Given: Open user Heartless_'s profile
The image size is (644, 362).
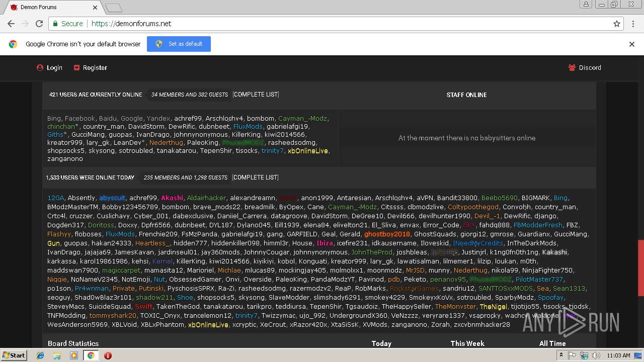Looking at the screenshot, I should [152, 243].
